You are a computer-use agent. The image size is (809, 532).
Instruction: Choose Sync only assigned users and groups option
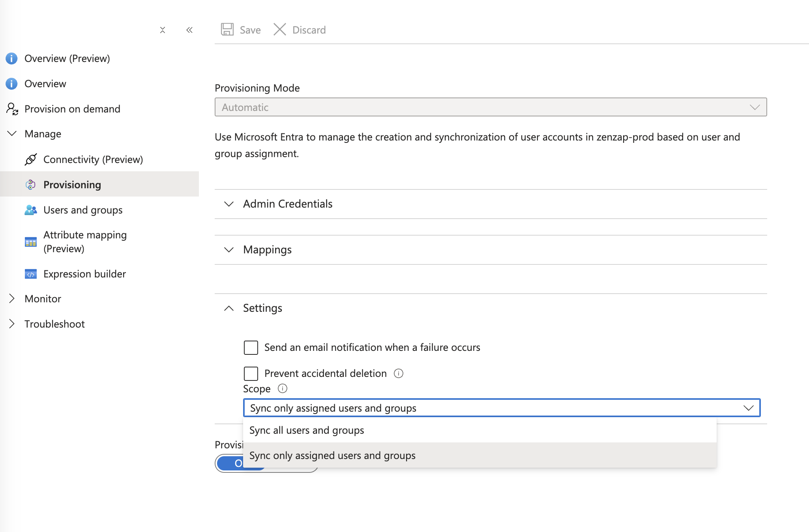(332, 455)
